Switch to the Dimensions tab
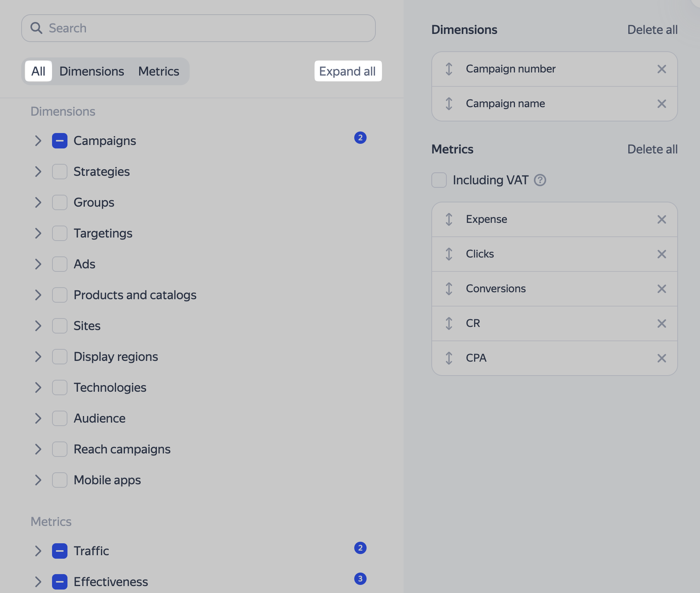The image size is (700, 593). tap(92, 71)
